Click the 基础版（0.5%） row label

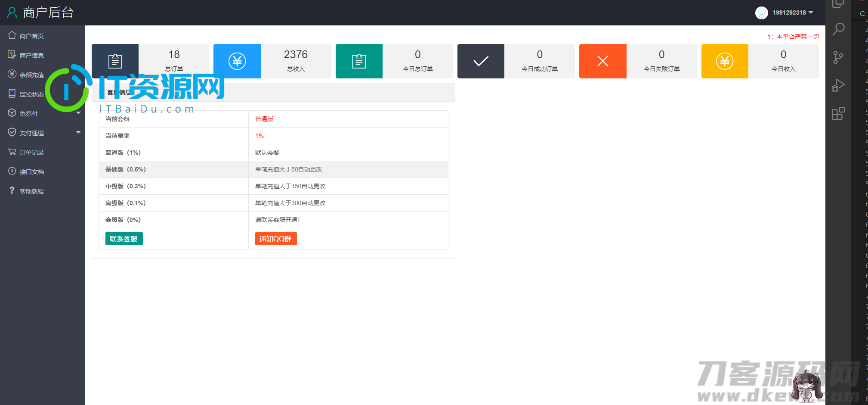coord(126,169)
